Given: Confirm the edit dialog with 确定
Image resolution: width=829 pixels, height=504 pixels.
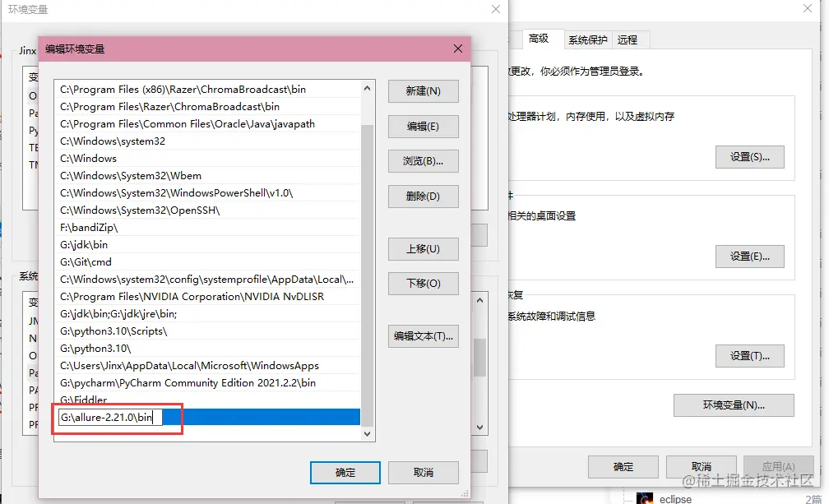Looking at the screenshot, I should [345, 472].
